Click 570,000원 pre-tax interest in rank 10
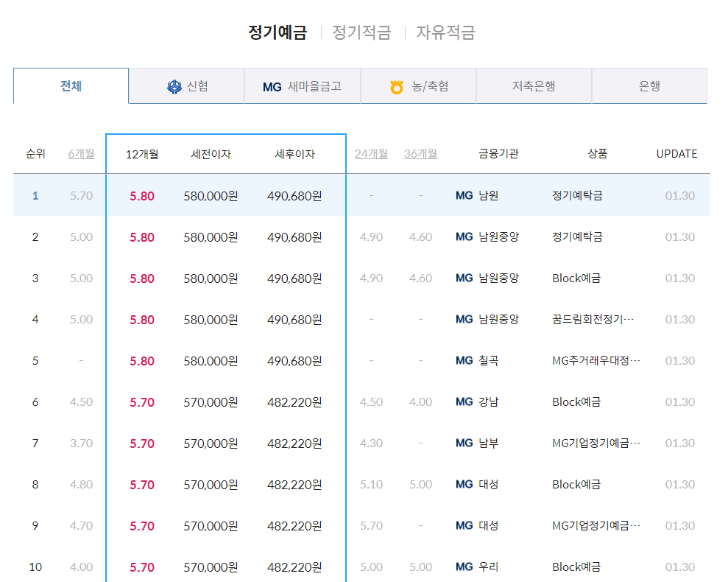The width and height of the screenshot is (728, 582). tap(211, 567)
